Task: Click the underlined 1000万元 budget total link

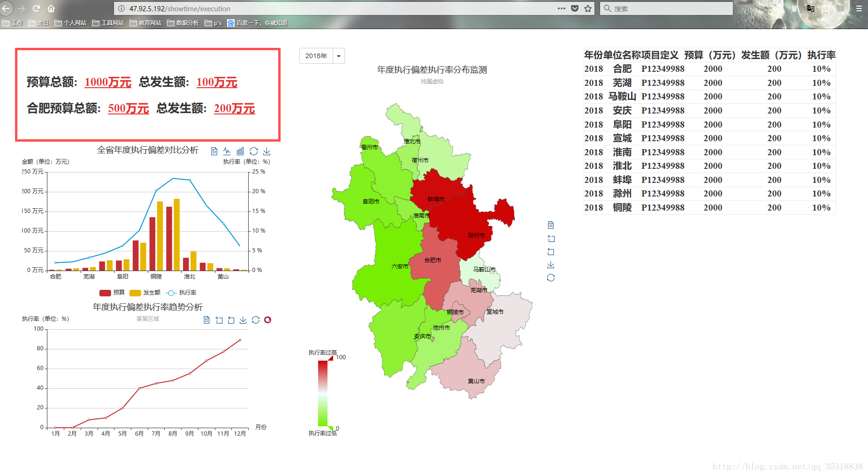Action: [107, 82]
